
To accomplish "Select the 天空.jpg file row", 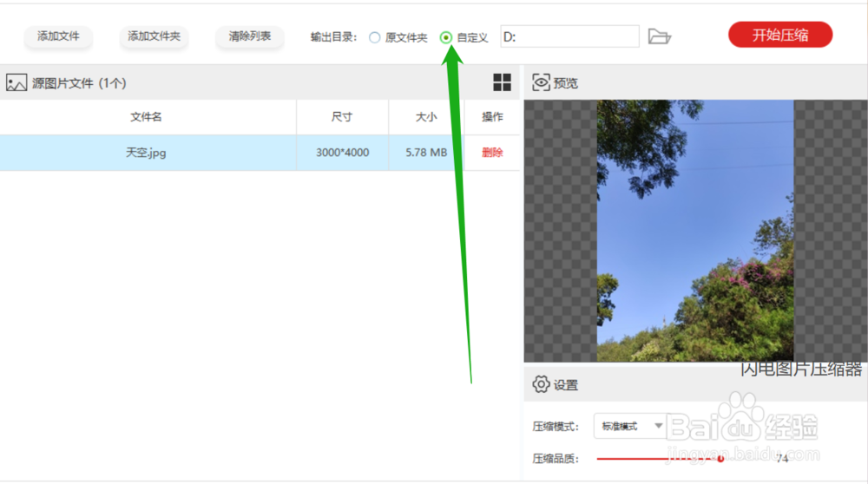I will tap(260, 153).
